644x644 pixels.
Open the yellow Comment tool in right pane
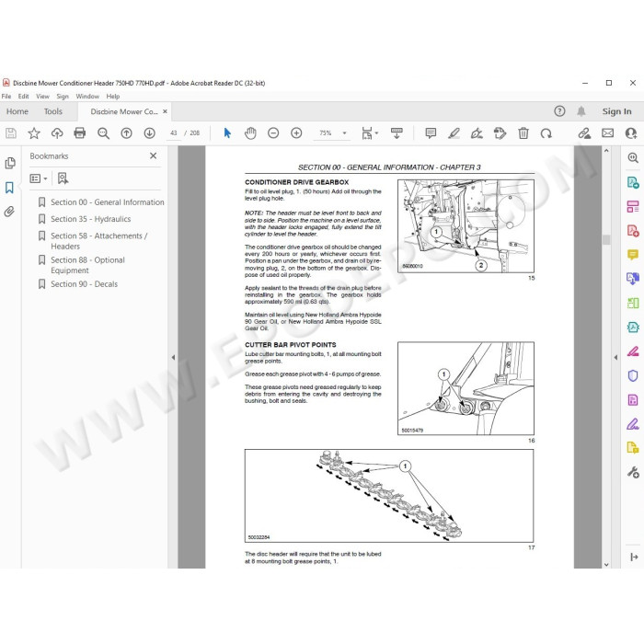(x=633, y=255)
